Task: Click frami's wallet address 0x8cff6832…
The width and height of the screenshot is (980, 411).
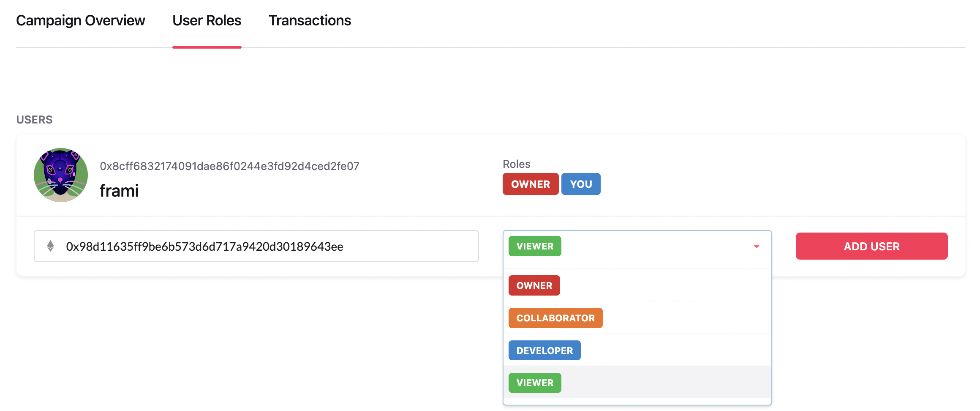Action: pos(229,166)
